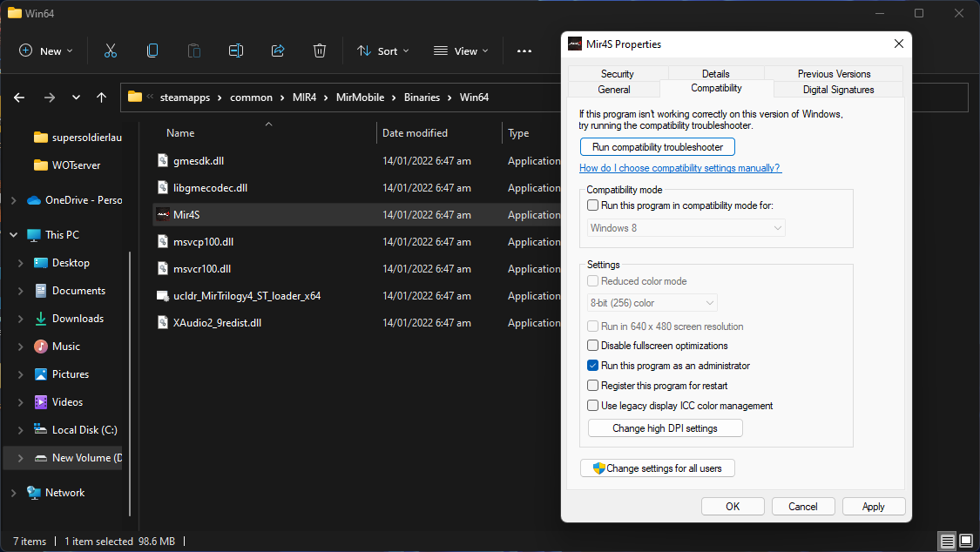Open Local Disk (C:) in navigation pane

84,429
